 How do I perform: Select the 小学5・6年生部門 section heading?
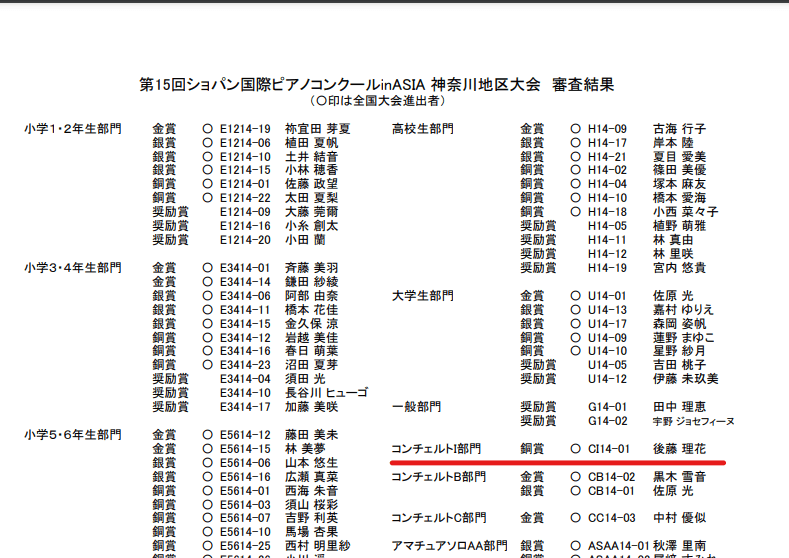pos(73,435)
